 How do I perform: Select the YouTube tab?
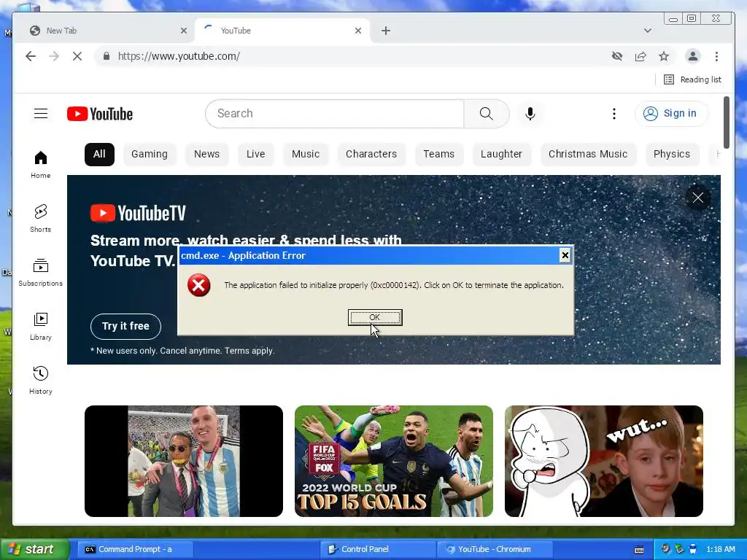pyautogui.click(x=283, y=31)
